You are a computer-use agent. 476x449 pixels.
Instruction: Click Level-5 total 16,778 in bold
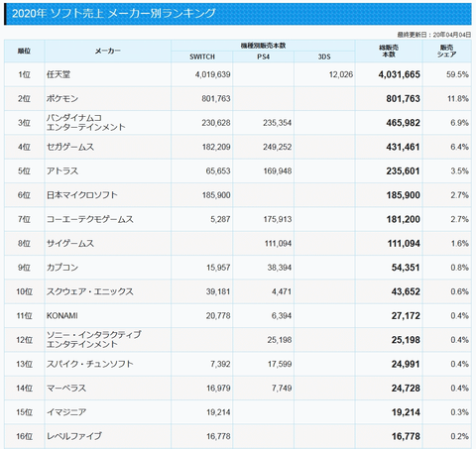tap(406, 436)
